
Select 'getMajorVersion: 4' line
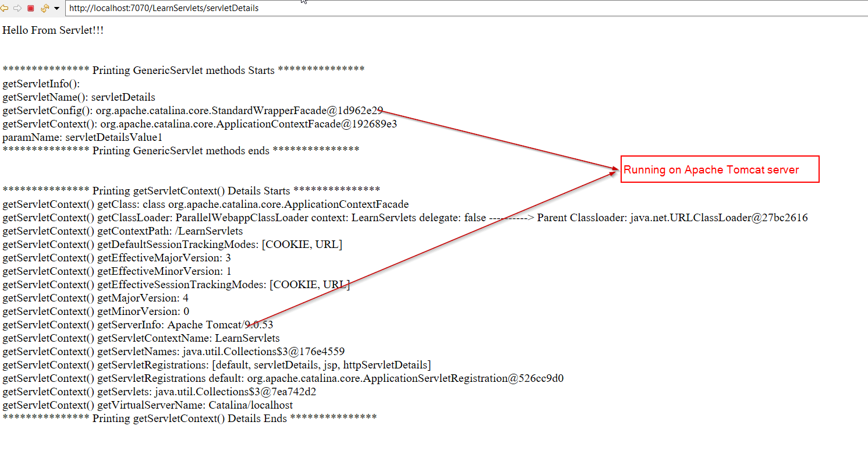95,298
